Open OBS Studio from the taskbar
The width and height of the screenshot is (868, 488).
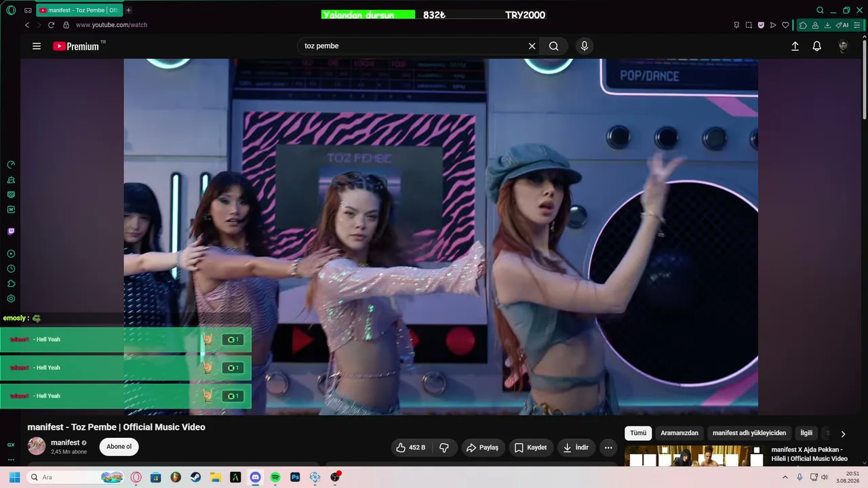coord(335,477)
